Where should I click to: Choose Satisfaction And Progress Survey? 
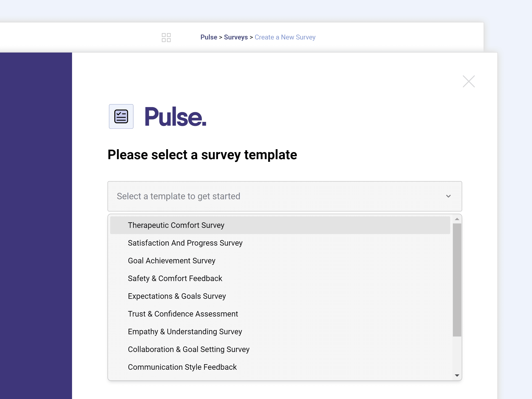[185, 243]
